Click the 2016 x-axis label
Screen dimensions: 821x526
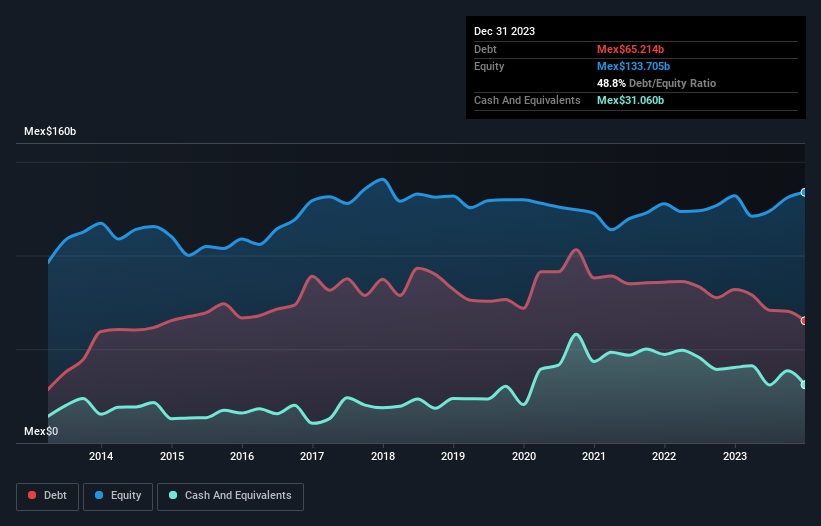tap(242, 456)
